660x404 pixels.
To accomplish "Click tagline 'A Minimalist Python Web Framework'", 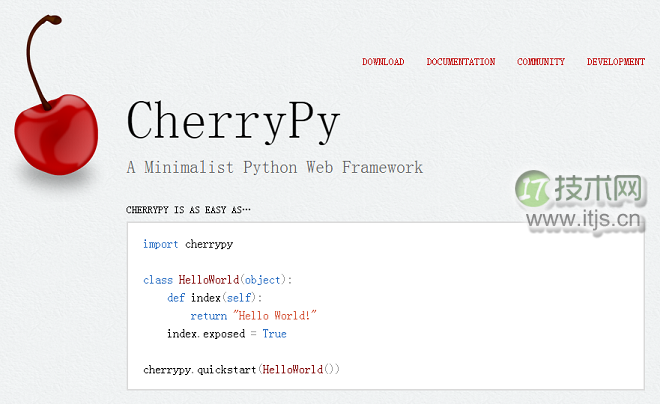I will pyautogui.click(x=274, y=167).
